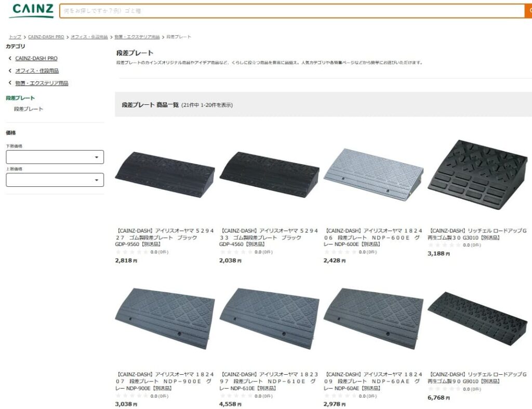The height and width of the screenshot is (409, 532).
Task: Click the 3,038円 price
Action: (126, 404)
